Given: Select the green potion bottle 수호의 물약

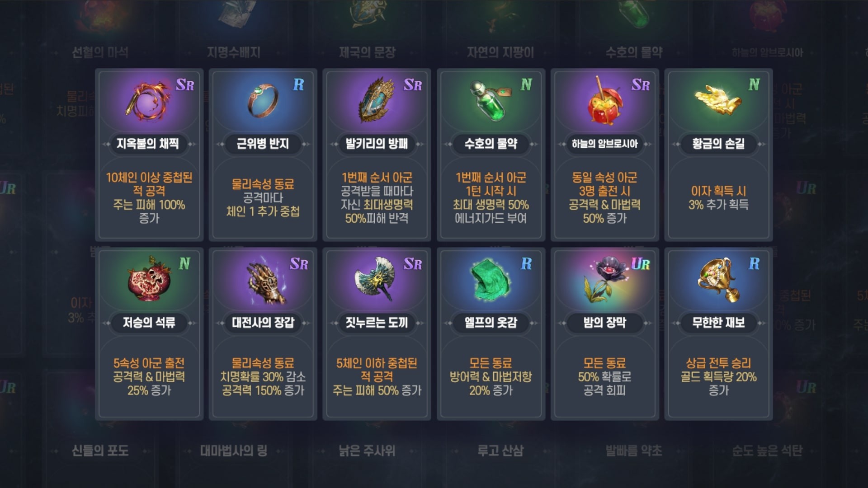Looking at the screenshot, I should 490,100.
